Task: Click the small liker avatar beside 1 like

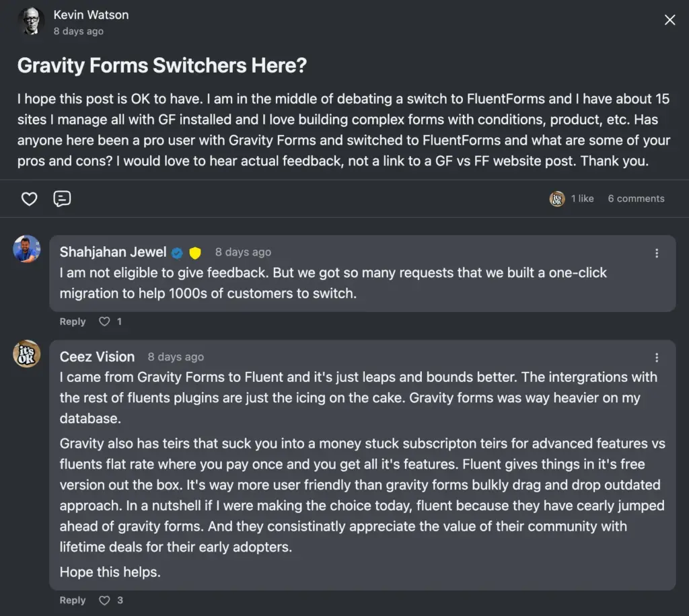Action: [x=557, y=198]
